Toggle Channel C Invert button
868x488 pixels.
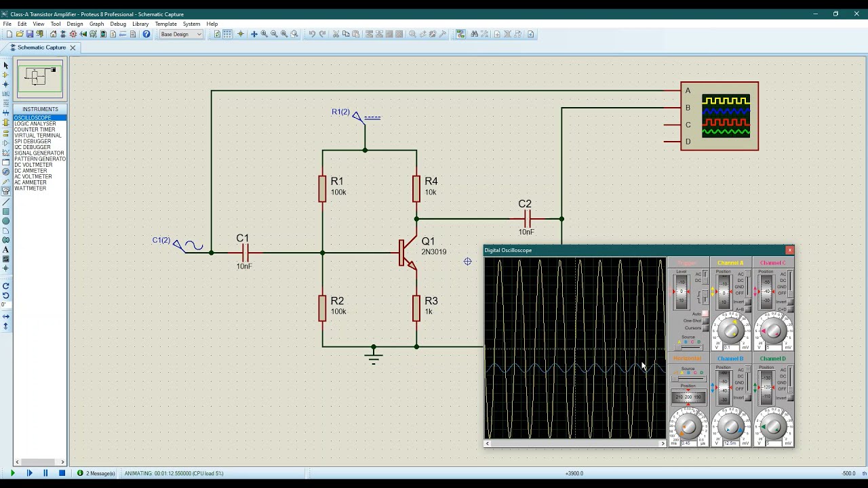click(x=790, y=302)
